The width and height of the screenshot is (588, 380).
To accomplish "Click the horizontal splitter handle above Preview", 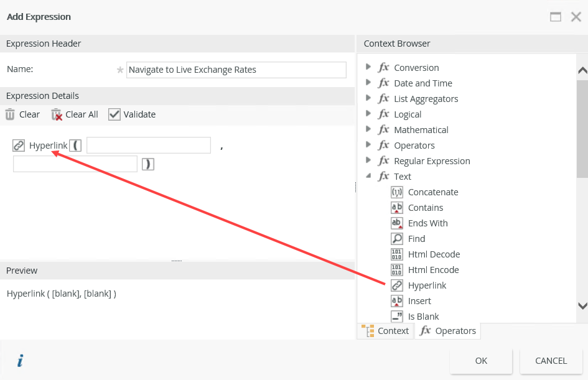I will 177,261.
